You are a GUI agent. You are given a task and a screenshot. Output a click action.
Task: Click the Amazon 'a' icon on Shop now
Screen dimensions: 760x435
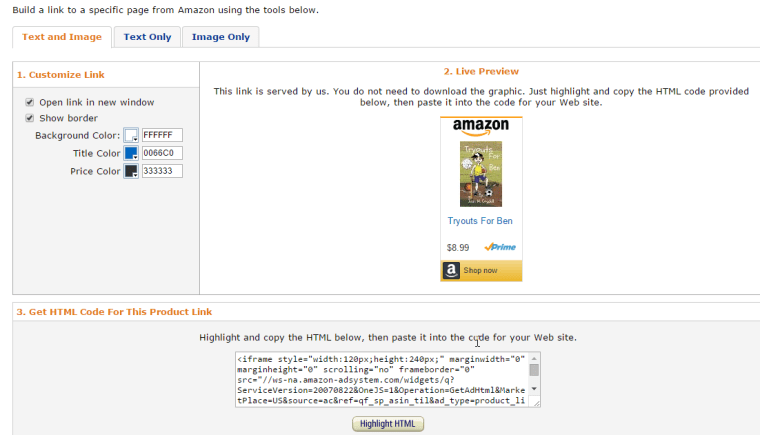[451, 270]
